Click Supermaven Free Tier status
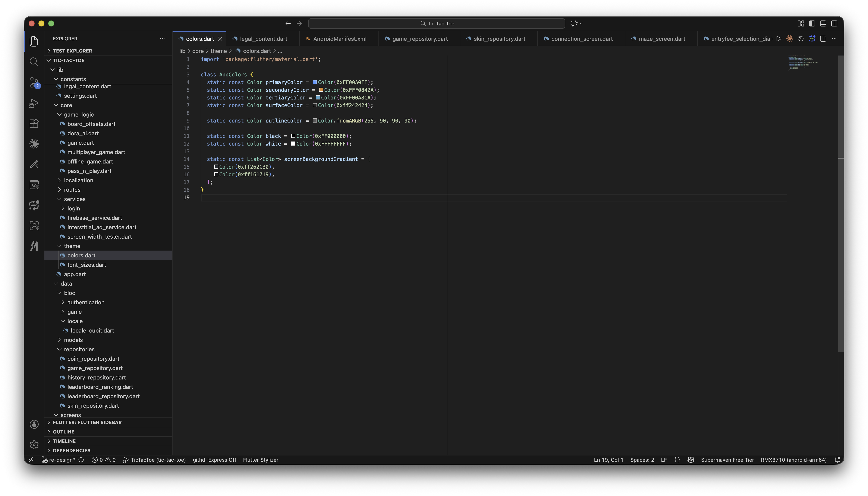This screenshot has height=496, width=868. coord(727,460)
